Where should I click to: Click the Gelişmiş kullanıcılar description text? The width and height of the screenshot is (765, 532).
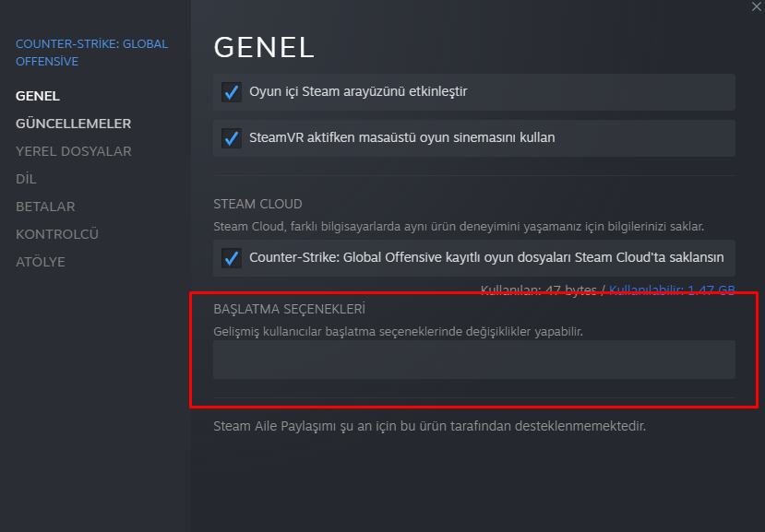398,330
